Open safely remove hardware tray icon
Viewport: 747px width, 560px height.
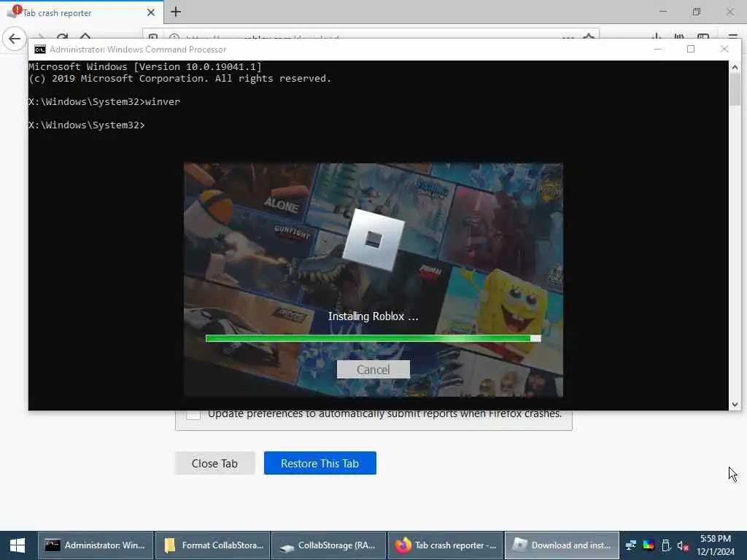pyautogui.click(x=666, y=545)
